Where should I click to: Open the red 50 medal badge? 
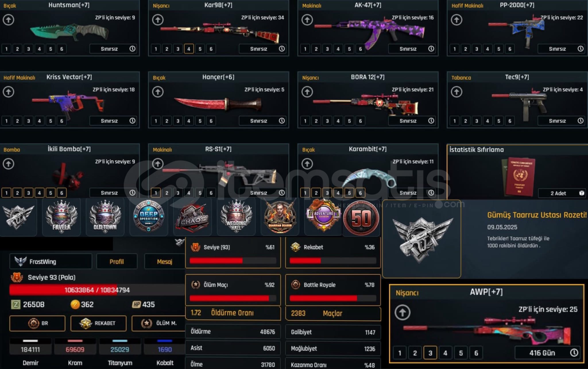coord(361,218)
